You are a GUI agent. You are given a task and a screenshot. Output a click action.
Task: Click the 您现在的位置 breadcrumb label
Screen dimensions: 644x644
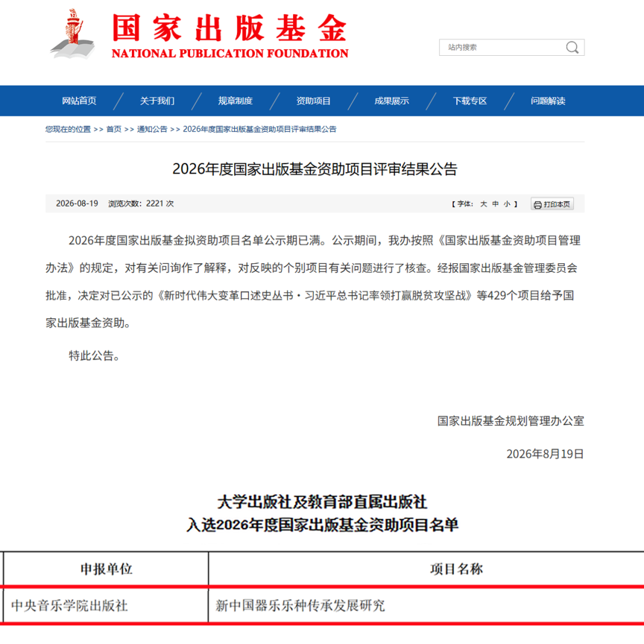pos(68,130)
